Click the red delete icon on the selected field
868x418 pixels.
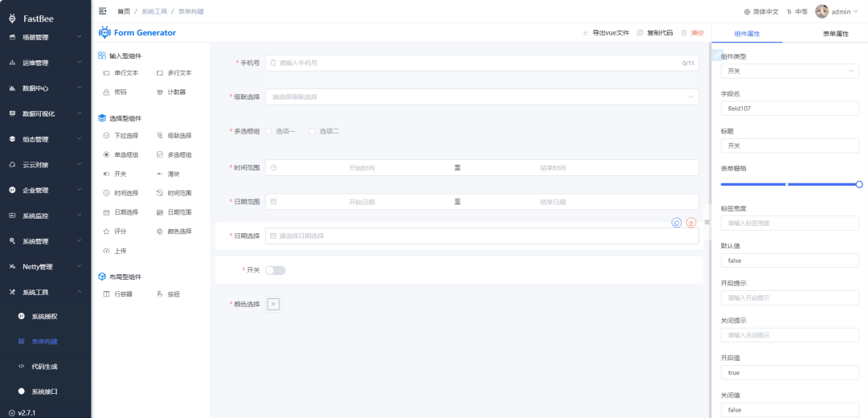click(691, 223)
